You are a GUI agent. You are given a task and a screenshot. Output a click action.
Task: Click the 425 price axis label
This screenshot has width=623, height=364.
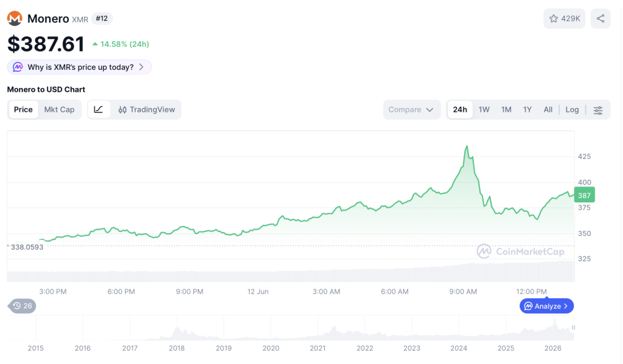tap(584, 156)
